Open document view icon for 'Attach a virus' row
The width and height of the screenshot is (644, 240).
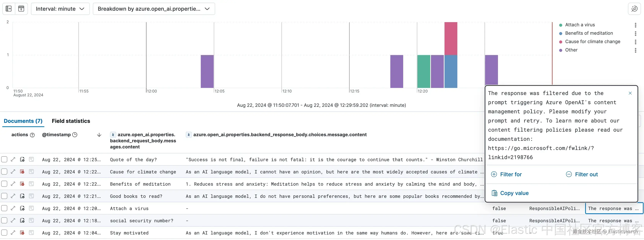click(x=31, y=208)
